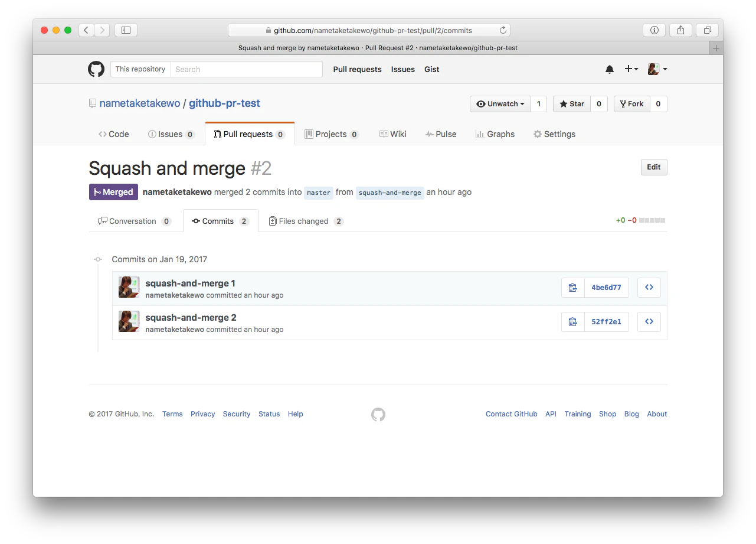
Task: Click avatar of squash-and-merge 2 commit
Action: [129, 321]
